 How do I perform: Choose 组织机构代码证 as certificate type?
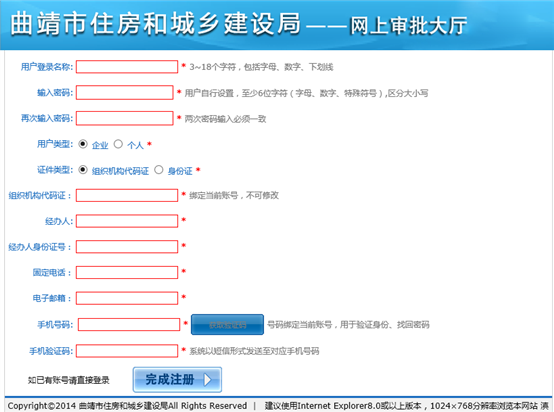[83, 170]
